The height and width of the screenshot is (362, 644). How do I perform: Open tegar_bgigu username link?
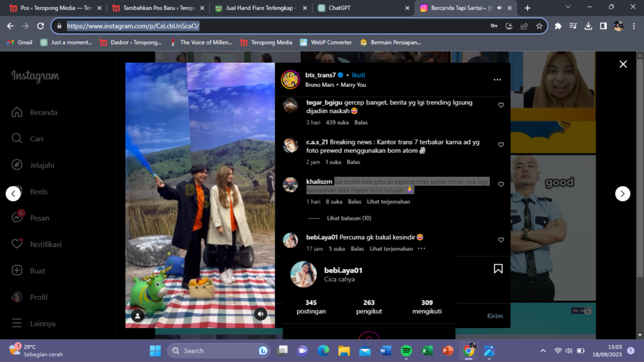324,102
